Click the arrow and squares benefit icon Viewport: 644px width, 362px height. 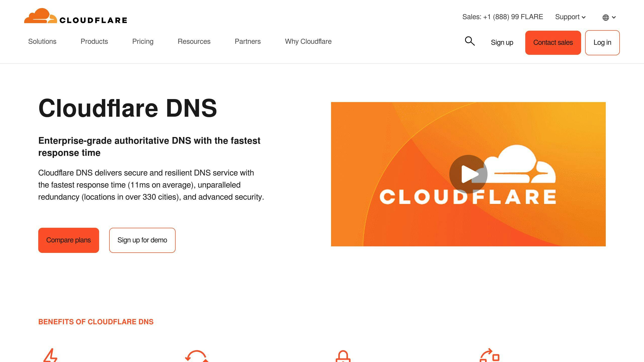489,355
